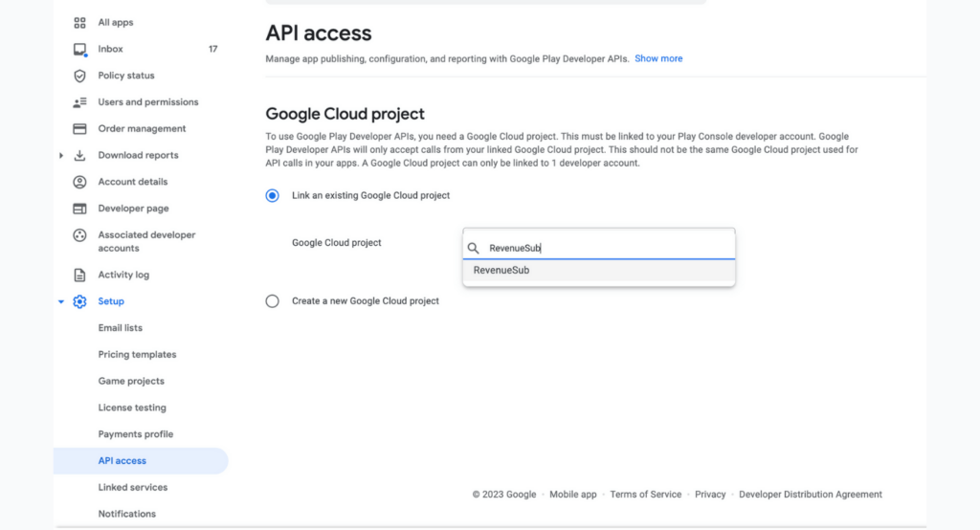Open the Users and permissions icon

click(x=79, y=102)
